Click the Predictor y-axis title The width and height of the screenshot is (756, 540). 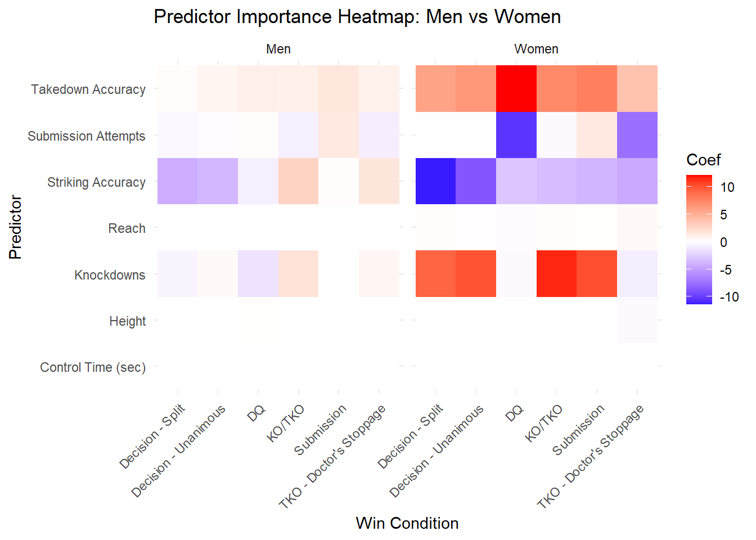click(16, 227)
